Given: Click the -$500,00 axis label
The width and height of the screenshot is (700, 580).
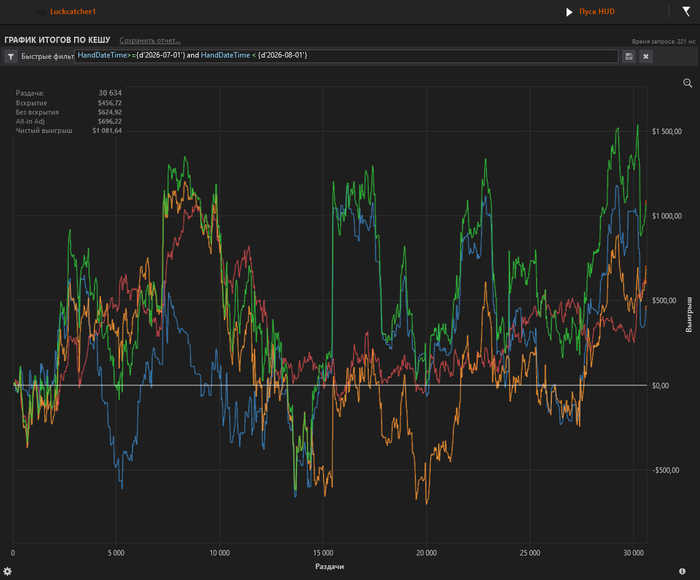Looking at the screenshot, I should click(x=666, y=470).
